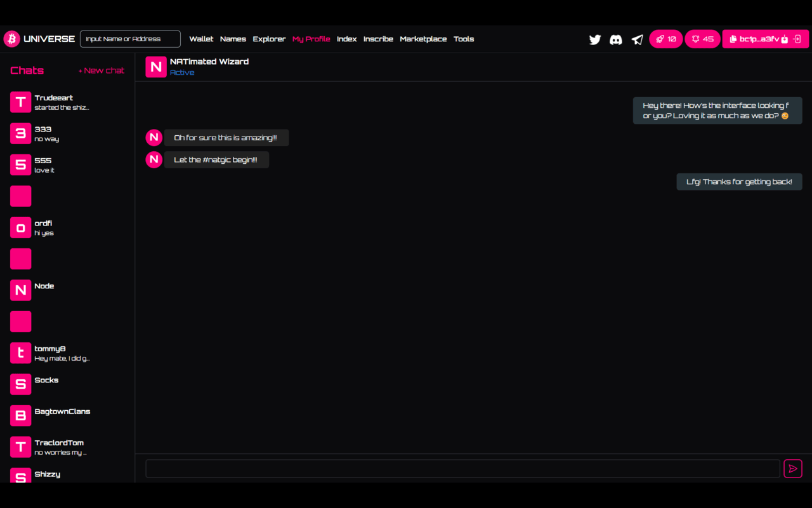Select the TraclordTom chat avatar
The width and height of the screenshot is (812, 508).
(x=21, y=447)
